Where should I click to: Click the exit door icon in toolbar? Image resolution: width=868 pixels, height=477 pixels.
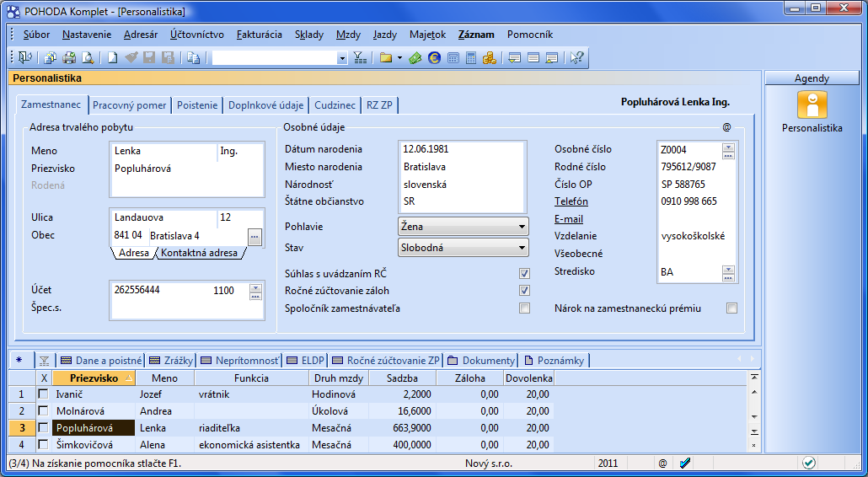pos(25,57)
